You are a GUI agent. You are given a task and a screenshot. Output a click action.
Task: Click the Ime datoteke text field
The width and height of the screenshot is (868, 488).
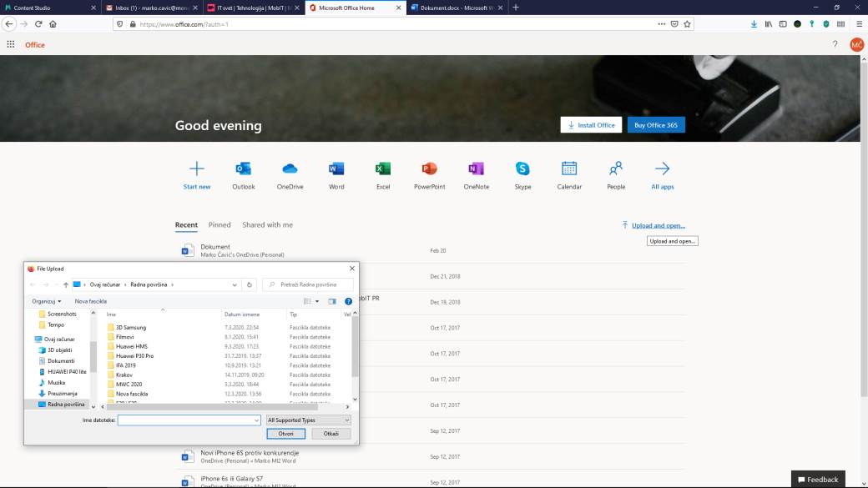coord(184,420)
